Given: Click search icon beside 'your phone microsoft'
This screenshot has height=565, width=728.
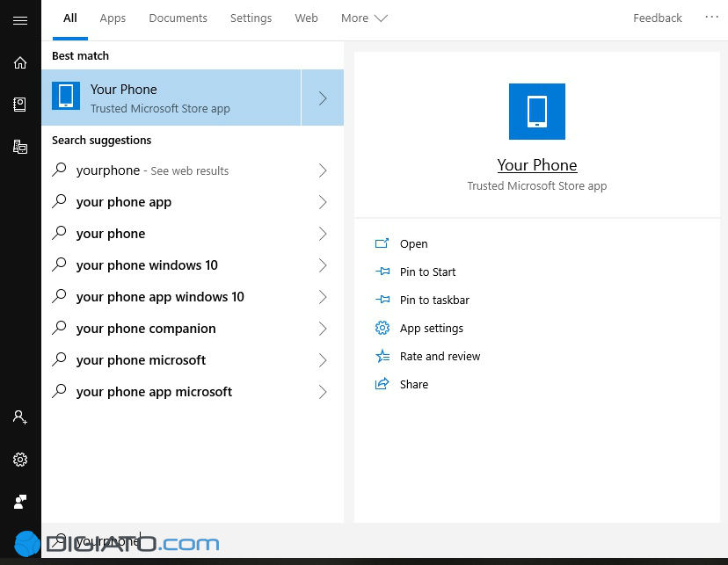Looking at the screenshot, I should tap(60, 359).
